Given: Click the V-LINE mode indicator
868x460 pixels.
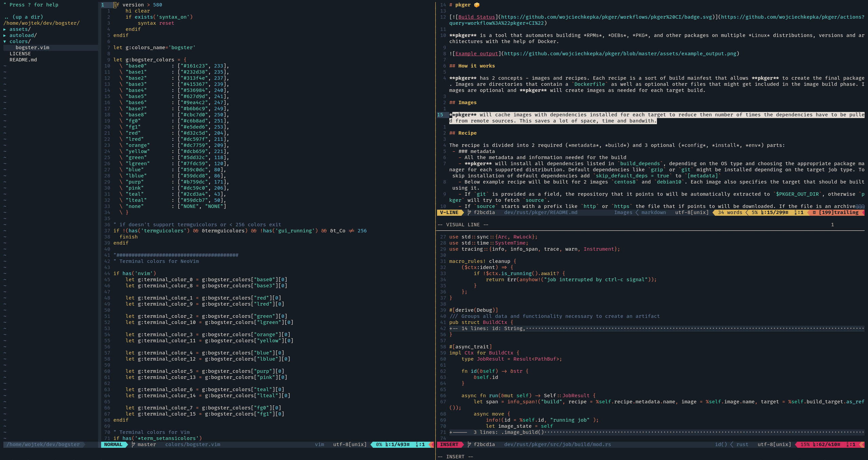Looking at the screenshot, I should (449, 212).
